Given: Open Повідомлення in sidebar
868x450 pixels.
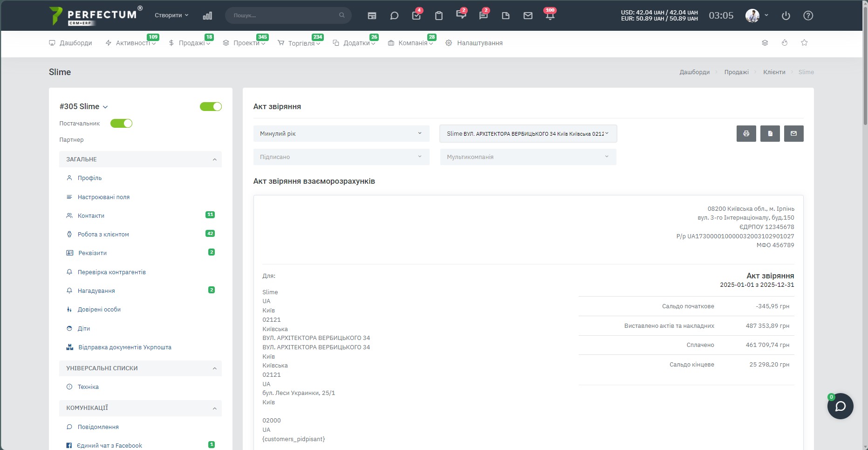Looking at the screenshot, I should point(98,427).
